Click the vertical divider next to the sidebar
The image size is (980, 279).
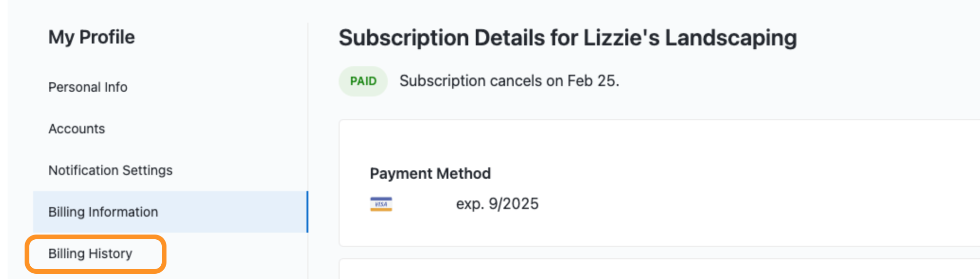click(308, 118)
